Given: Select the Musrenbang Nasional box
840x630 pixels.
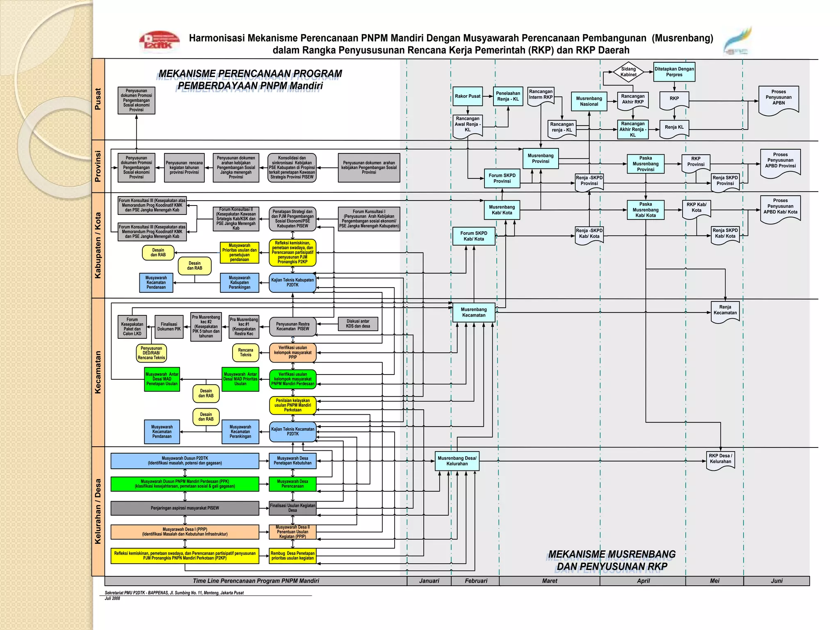Looking at the screenshot, I should click(589, 101).
